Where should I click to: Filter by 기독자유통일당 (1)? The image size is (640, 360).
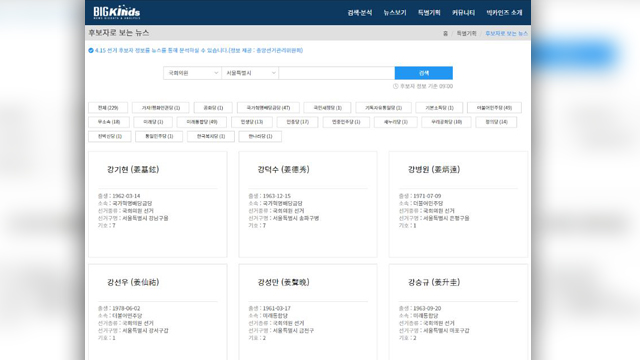tap(383, 108)
